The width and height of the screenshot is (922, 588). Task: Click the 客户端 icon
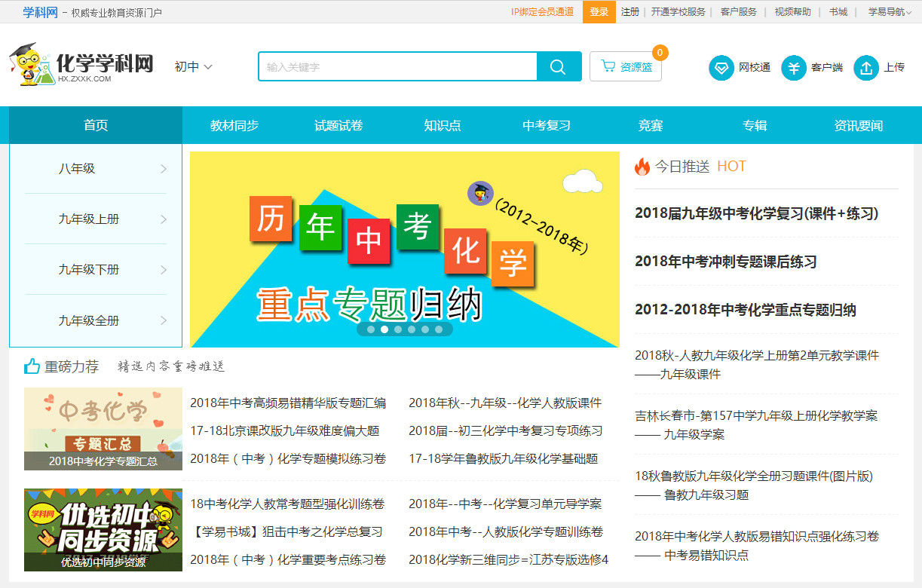(793, 67)
